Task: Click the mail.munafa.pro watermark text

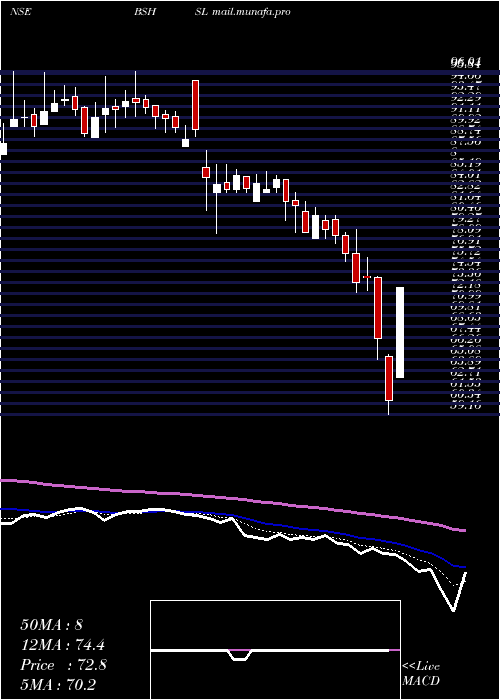Action: tap(251, 12)
